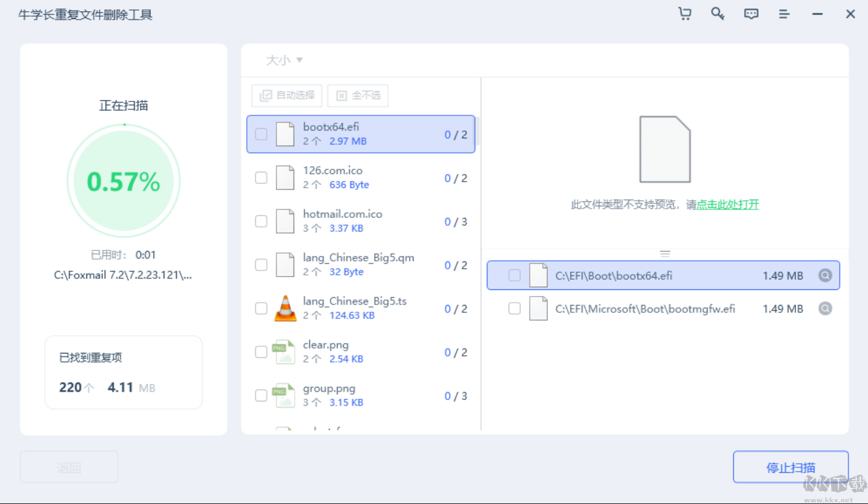The width and height of the screenshot is (868, 504).
Task: Click the key registration icon
Action: [718, 14]
